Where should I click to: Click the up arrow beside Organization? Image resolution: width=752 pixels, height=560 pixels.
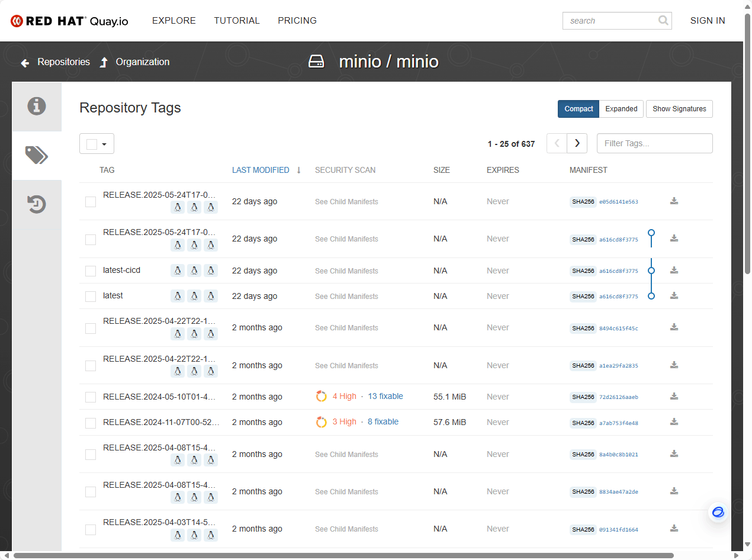point(104,62)
